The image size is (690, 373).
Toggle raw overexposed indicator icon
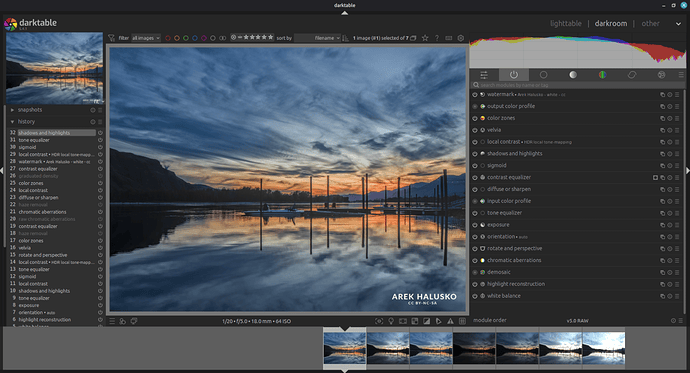pos(415,322)
